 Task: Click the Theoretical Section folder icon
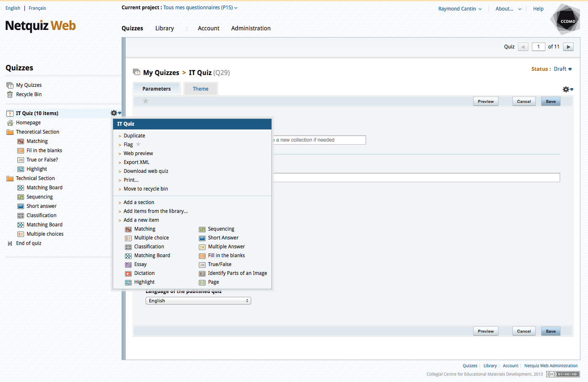point(10,132)
